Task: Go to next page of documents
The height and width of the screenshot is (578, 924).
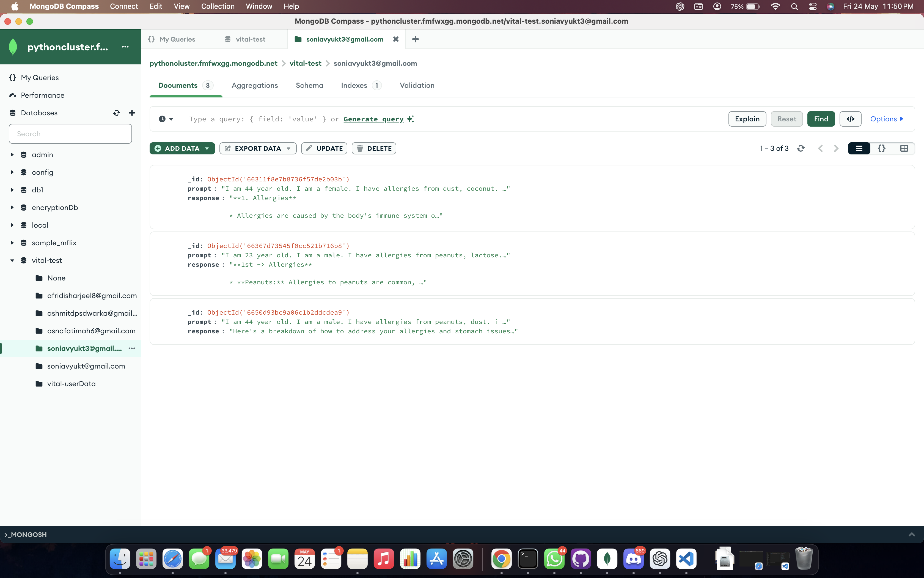Action: point(836,148)
